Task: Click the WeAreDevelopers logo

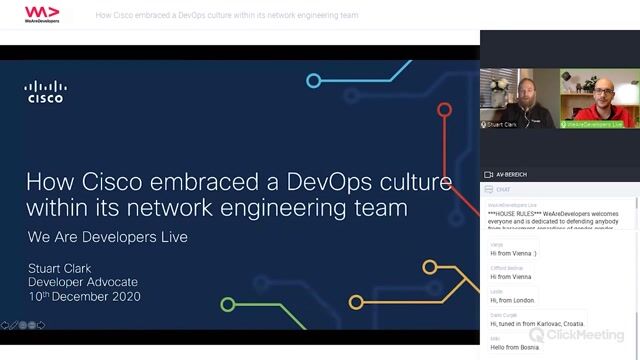Action: [42, 15]
